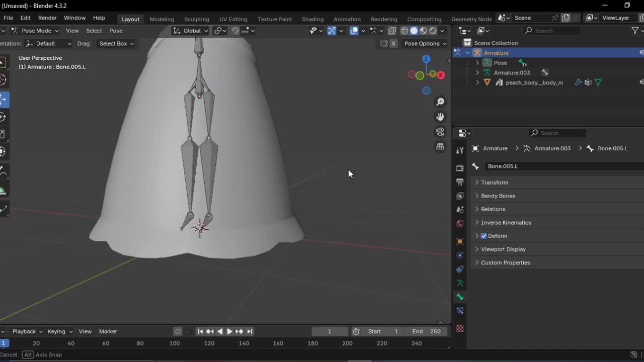Toggle X-ray display in viewport header
This screenshot has width=644, height=362.
pyautogui.click(x=392, y=31)
